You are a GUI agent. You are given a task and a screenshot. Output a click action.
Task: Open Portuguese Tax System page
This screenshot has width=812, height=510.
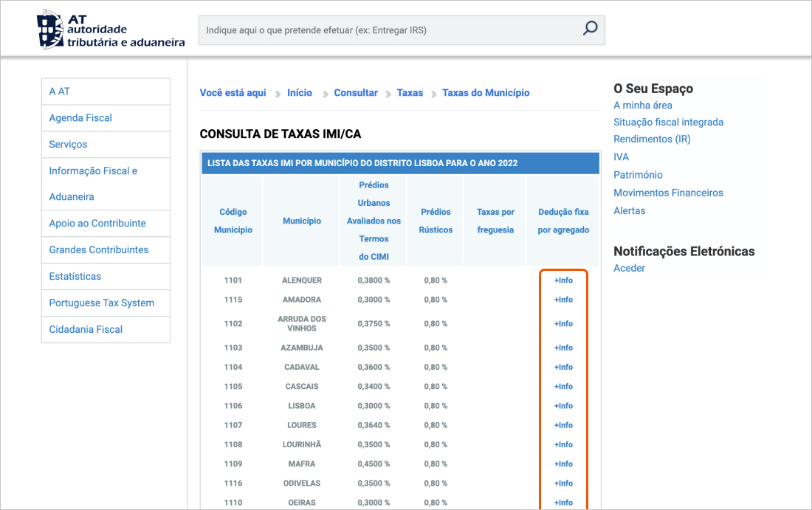pos(102,303)
